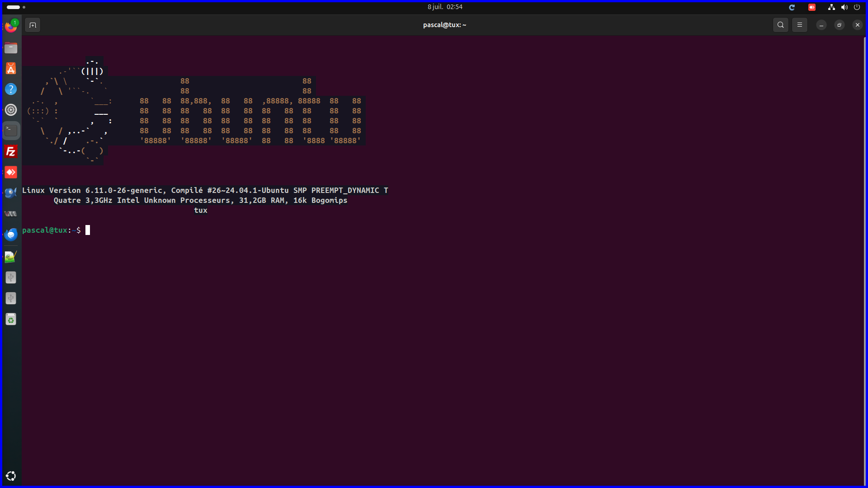This screenshot has height=488, width=868.
Task: Open the image editor dock icon
Action: click(11, 256)
